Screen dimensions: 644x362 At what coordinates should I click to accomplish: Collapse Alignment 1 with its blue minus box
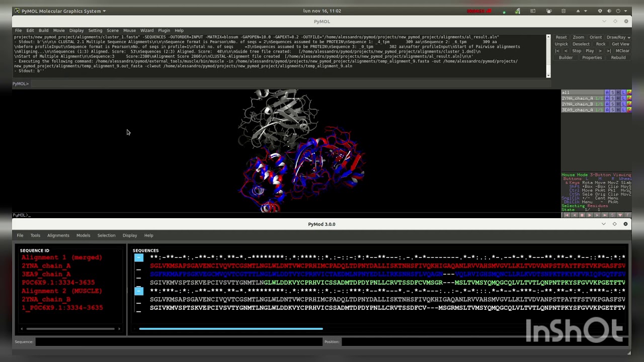[139, 258]
